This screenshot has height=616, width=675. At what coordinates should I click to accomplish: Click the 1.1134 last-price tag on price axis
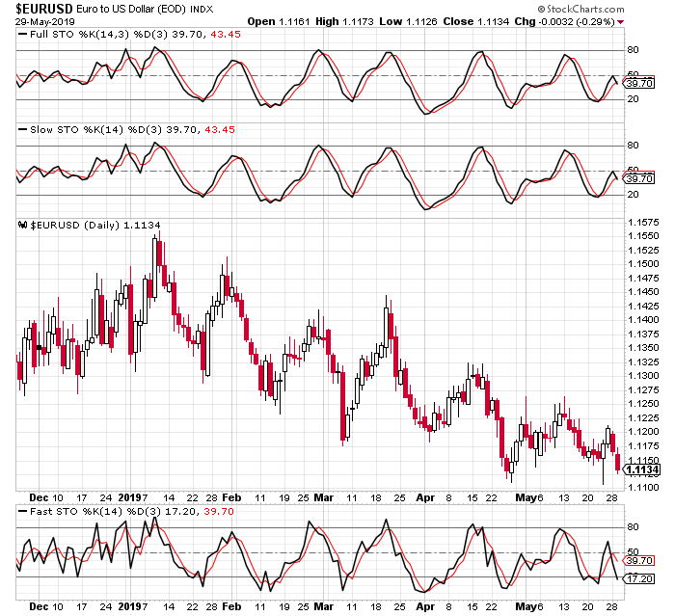pos(642,469)
